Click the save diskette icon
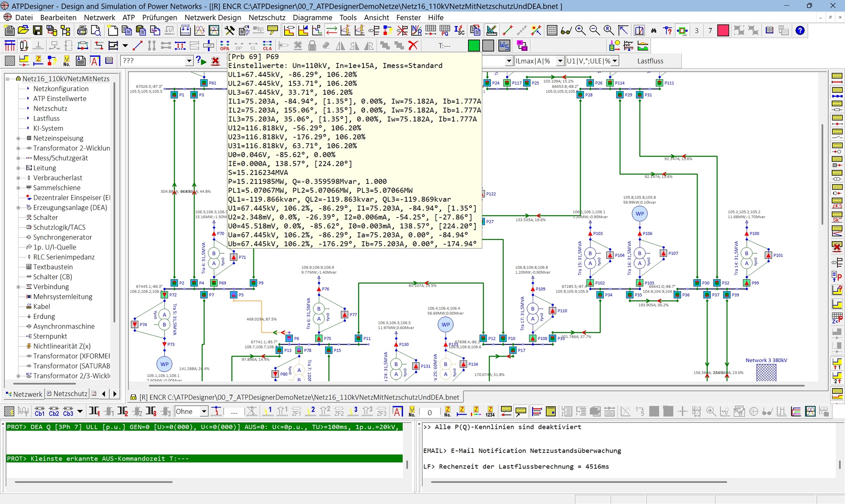This screenshot has height=504, width=845. point(38,31)
